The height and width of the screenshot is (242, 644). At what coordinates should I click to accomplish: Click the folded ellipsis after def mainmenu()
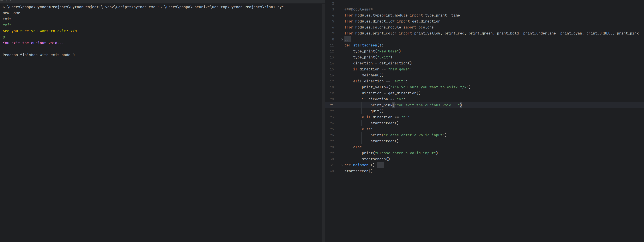click(x=380, y=165)
